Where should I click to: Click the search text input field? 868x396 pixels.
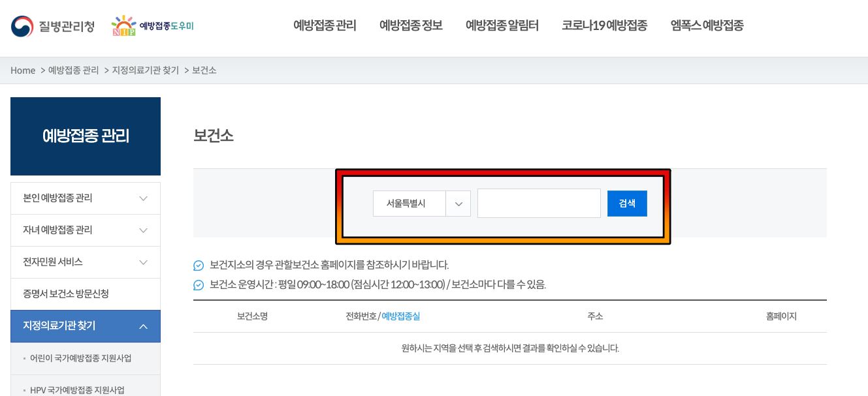(x=539, y=203)
